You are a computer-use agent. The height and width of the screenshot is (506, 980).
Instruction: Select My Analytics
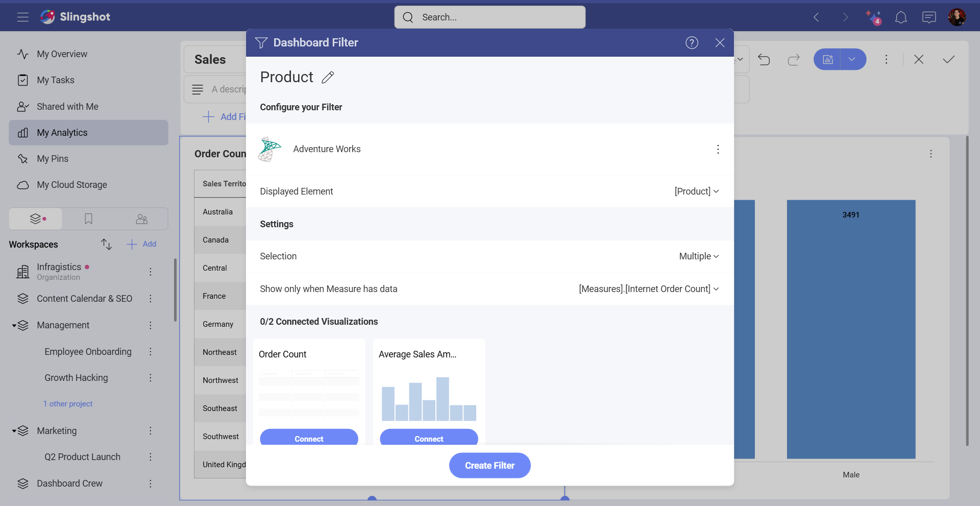coord(88,133)
